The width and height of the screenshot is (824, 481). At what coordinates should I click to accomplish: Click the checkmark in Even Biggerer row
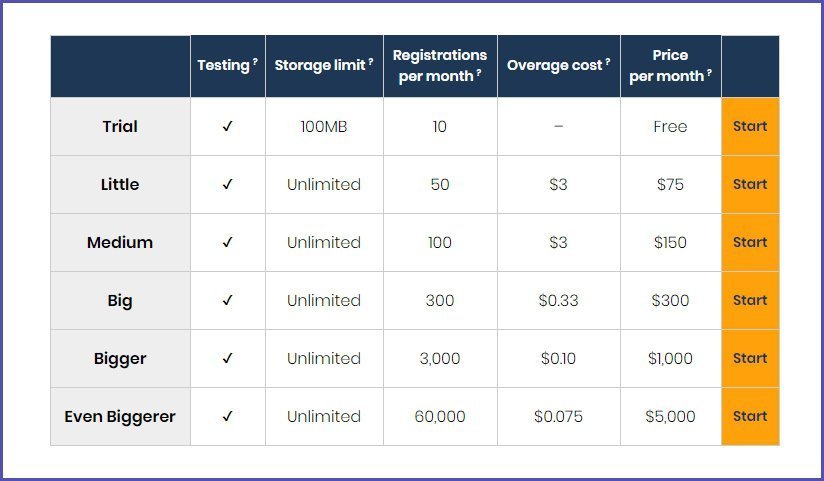(x=228, y=416)
